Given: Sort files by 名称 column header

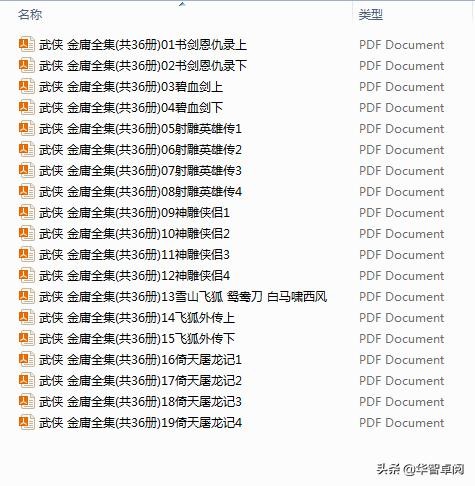Looking at the screenshot, I should (x=30, y=15).
